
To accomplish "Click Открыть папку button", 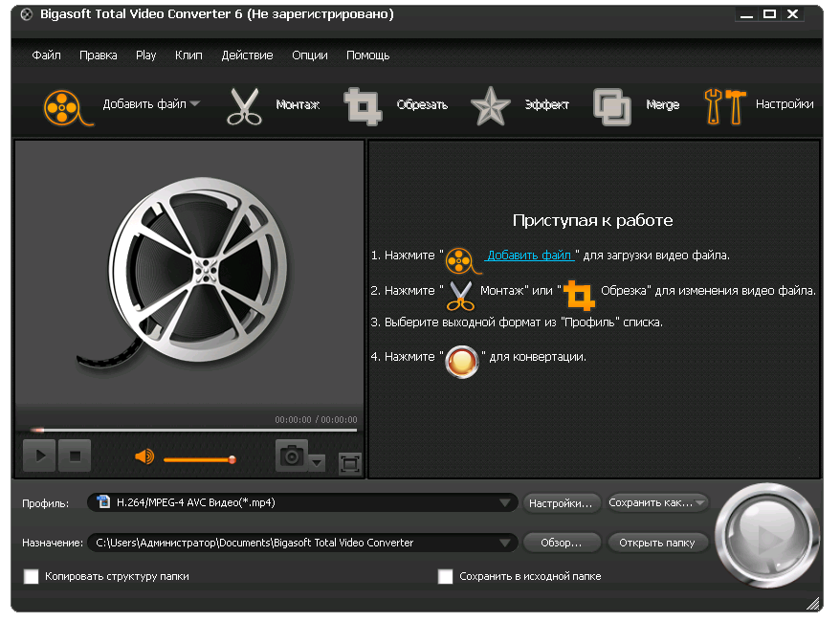I will pyautogui.click(x=657, y=543).
